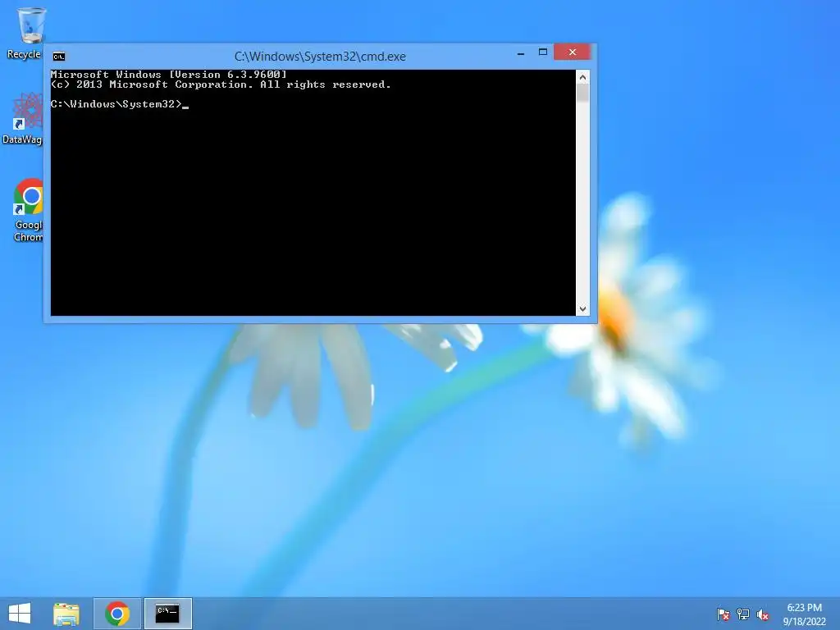
Task: Switch to Chrome in the taskbar
Action: tap(117, 614)
